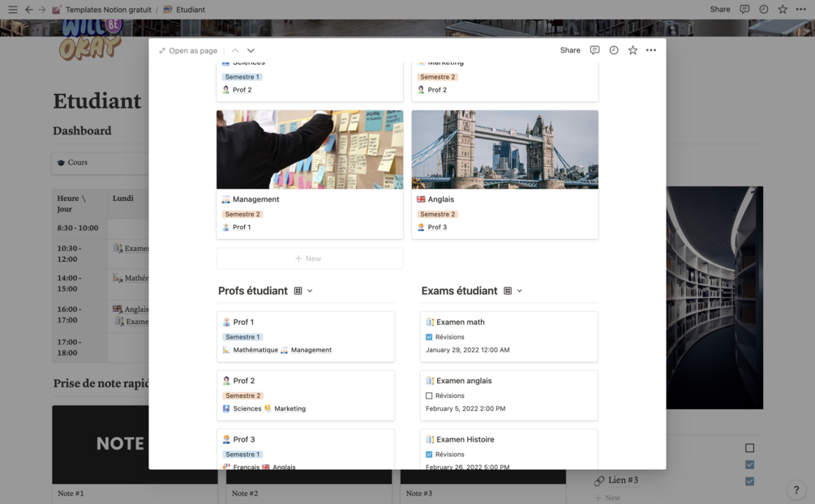Uncheck Révisions for Examen math
Screen dimensions: 815x504
coord(429,337)
